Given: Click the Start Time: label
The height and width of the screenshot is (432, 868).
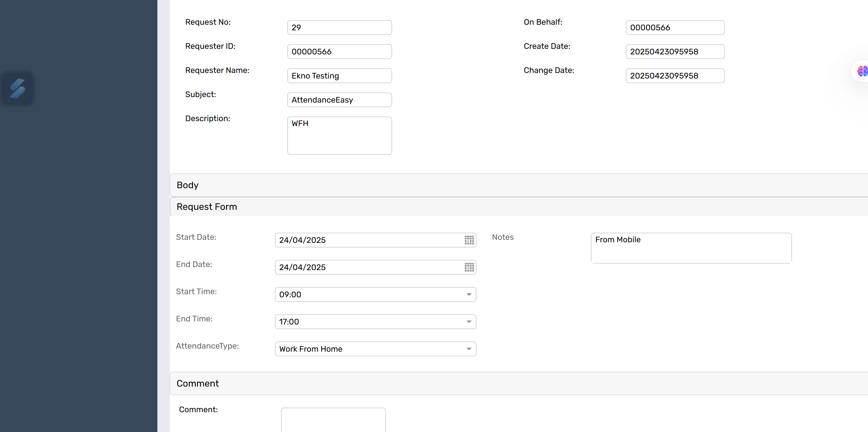Looking at the screenshot, I should (196, 292).
